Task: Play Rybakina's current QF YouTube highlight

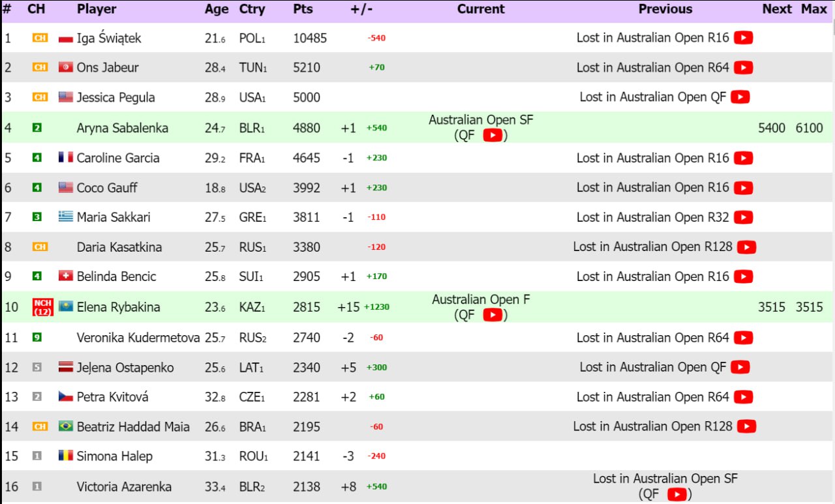Action: point(493,315)
